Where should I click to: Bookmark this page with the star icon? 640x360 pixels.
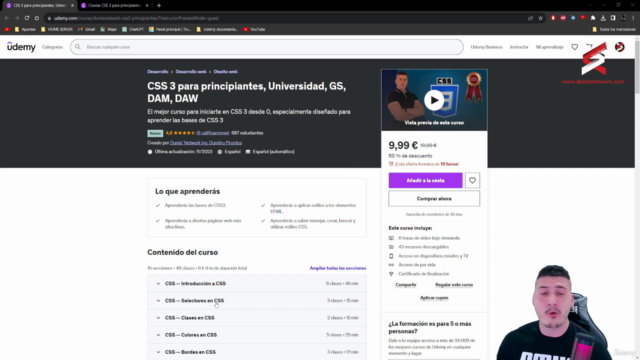(x=540, y=18)
